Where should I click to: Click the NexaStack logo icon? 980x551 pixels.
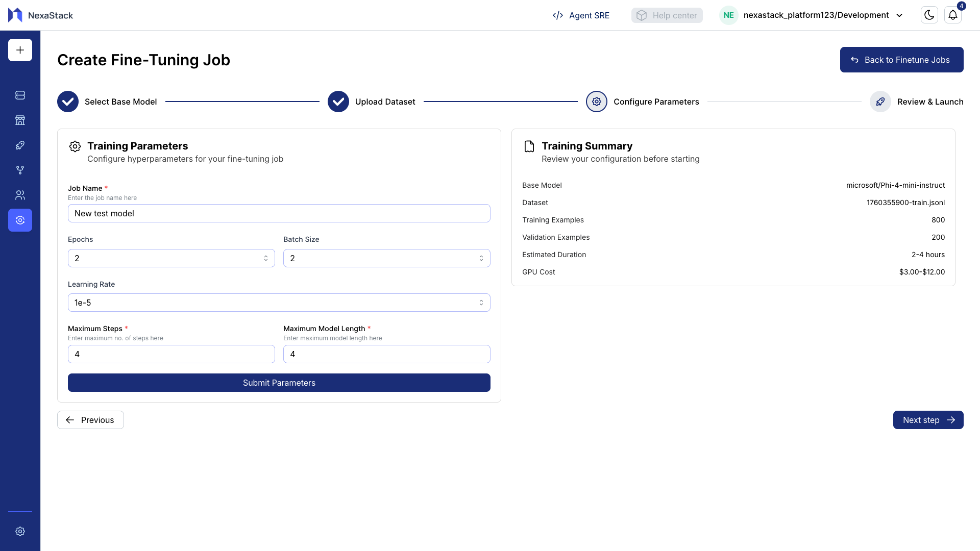pyautogui.click(x=14, y=15)
